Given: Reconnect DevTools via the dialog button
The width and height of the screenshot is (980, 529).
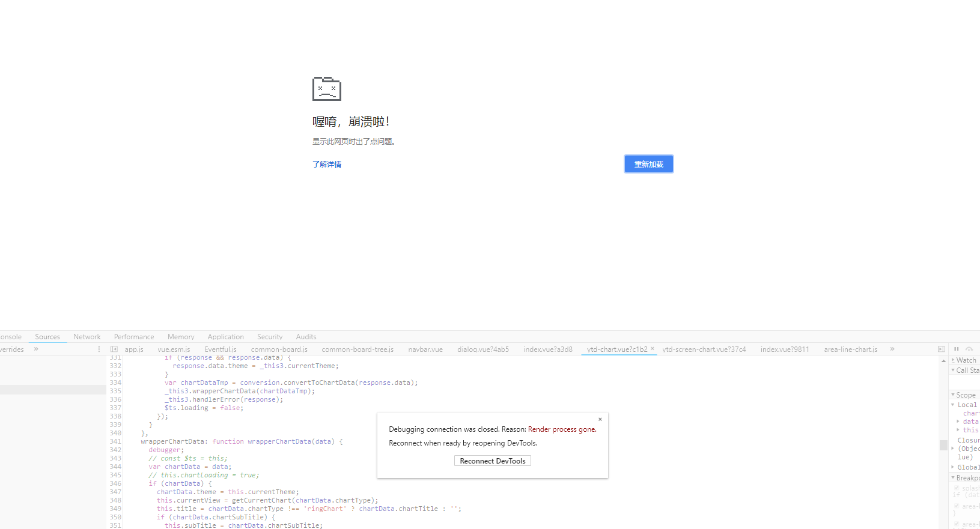Looking at the screenshot, I should [x=493, y=461].
